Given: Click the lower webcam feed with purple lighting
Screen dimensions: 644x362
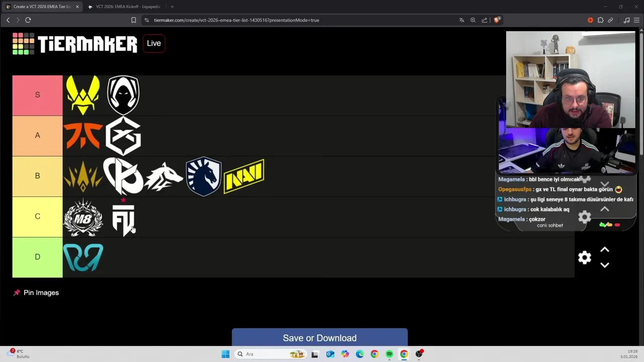Looking at the screenshot, I should [567, 150].
